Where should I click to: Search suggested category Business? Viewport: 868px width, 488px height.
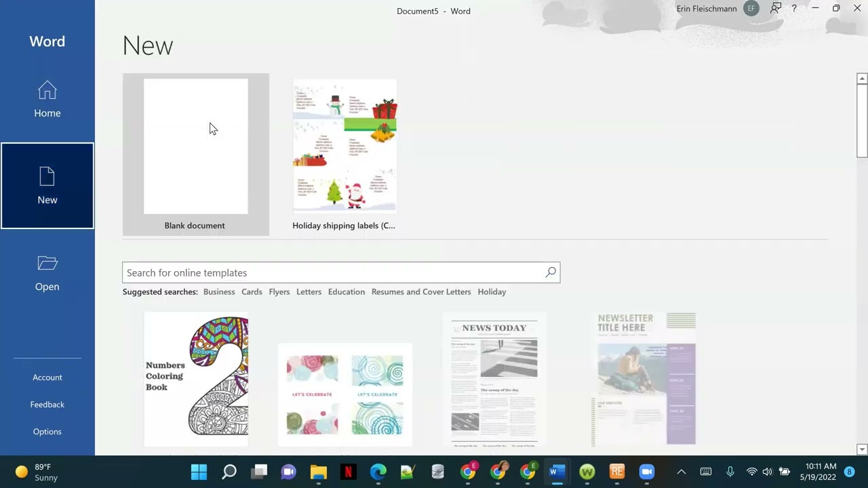coord(219,292)
